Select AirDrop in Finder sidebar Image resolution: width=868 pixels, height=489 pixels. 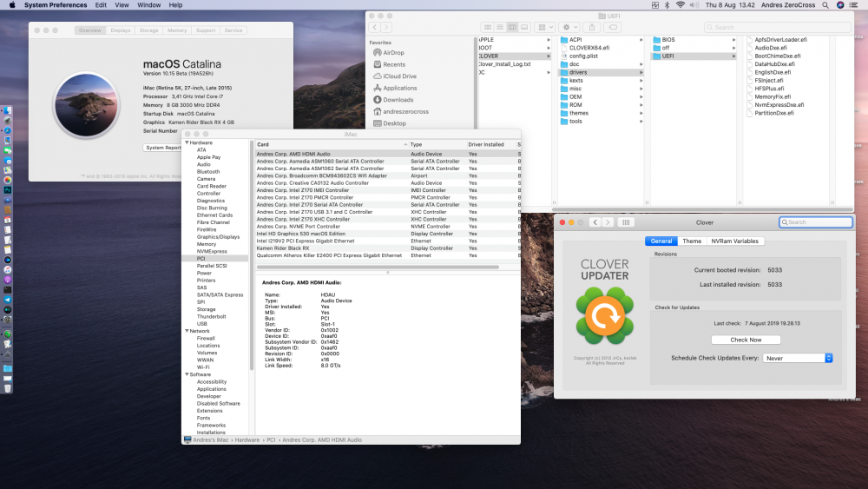click(393, 53)
